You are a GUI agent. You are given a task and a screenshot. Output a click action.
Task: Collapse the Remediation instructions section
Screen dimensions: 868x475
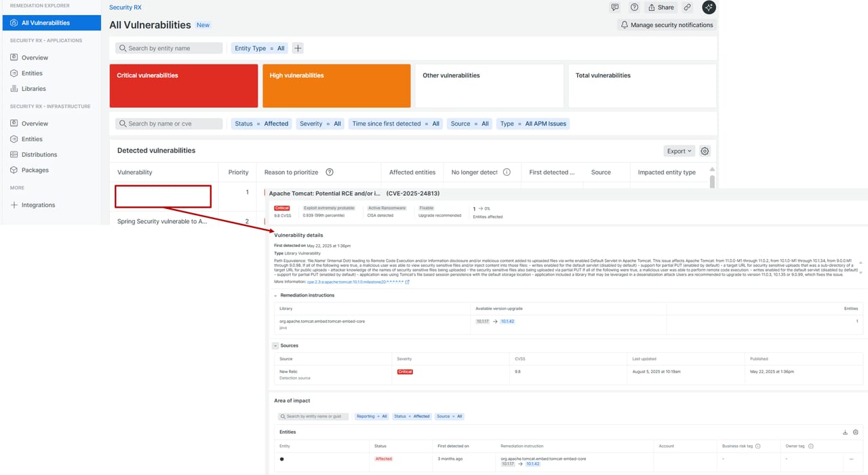point(275,295)
